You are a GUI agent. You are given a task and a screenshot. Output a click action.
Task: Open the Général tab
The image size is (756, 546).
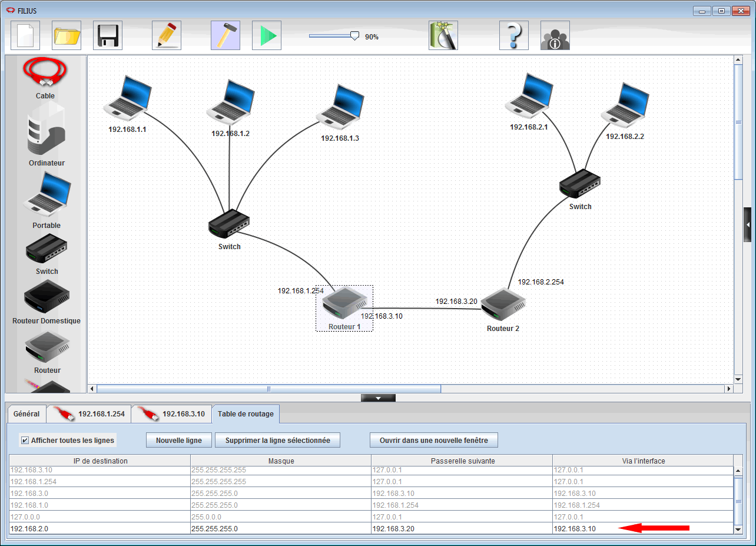26,414
